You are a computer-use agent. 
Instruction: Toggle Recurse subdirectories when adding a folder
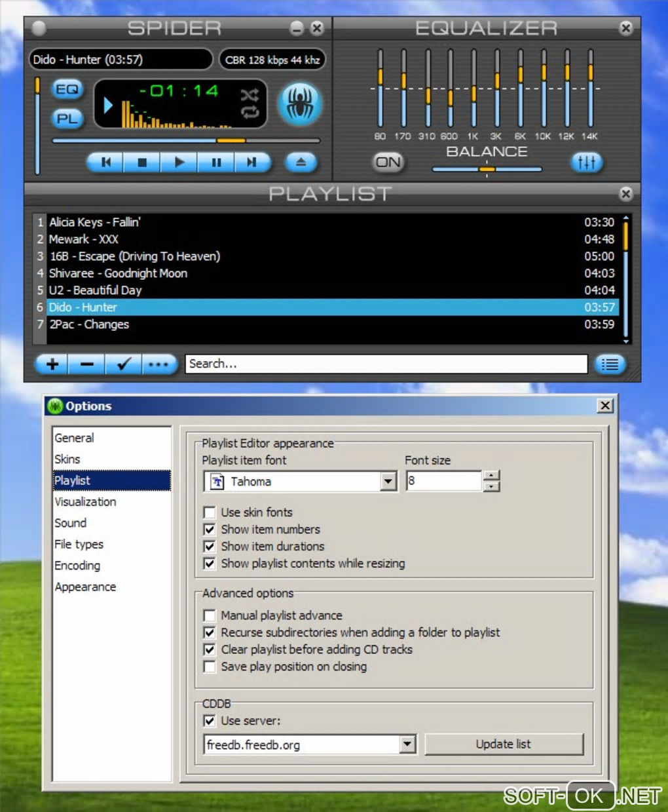click(210, 632)
